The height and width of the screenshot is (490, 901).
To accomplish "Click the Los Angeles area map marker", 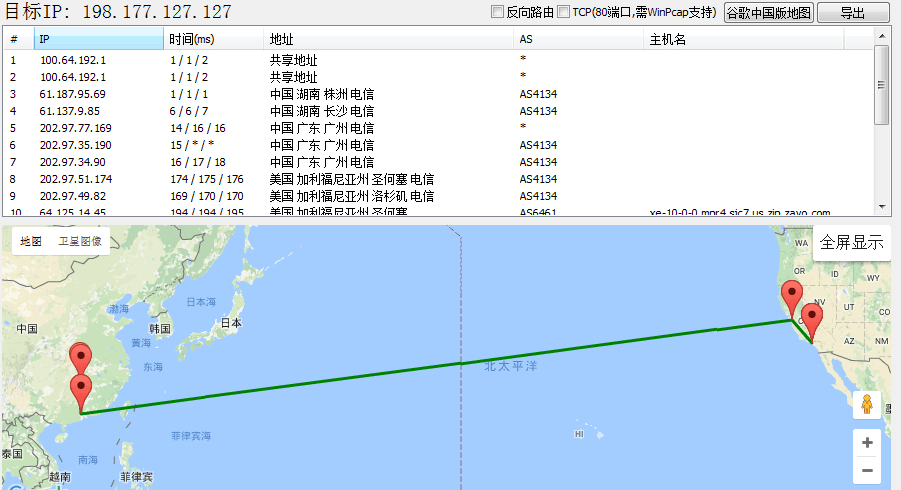I will 812,322.
